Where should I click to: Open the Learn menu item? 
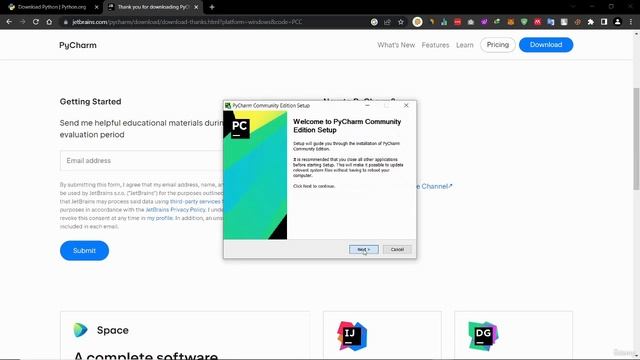point(465,45)
